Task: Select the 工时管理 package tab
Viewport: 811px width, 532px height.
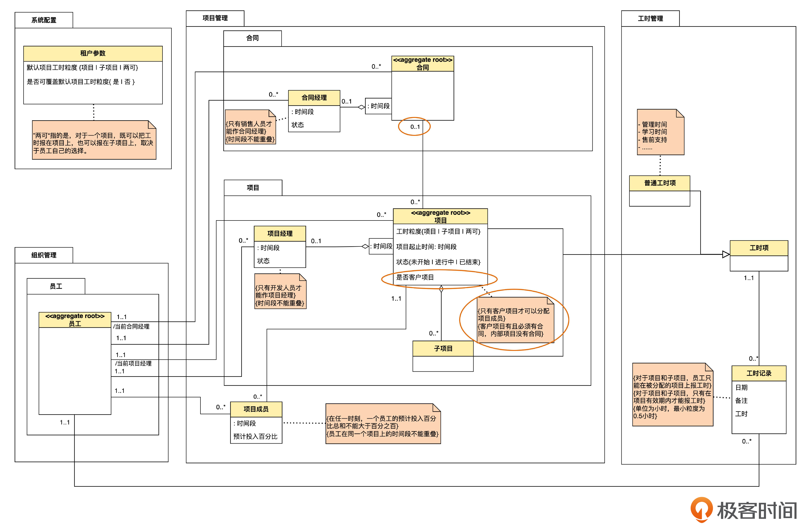Action: click(x=650, y=18)
